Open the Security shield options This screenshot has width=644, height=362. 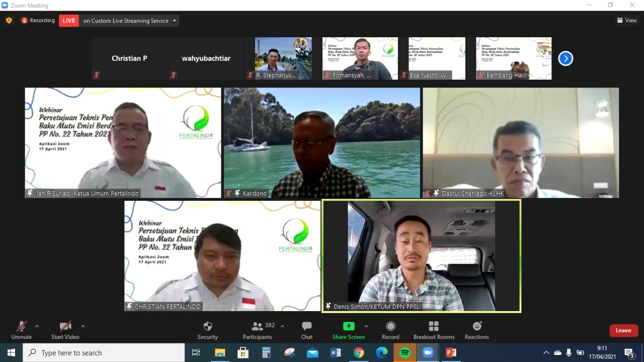click(207, 330)
